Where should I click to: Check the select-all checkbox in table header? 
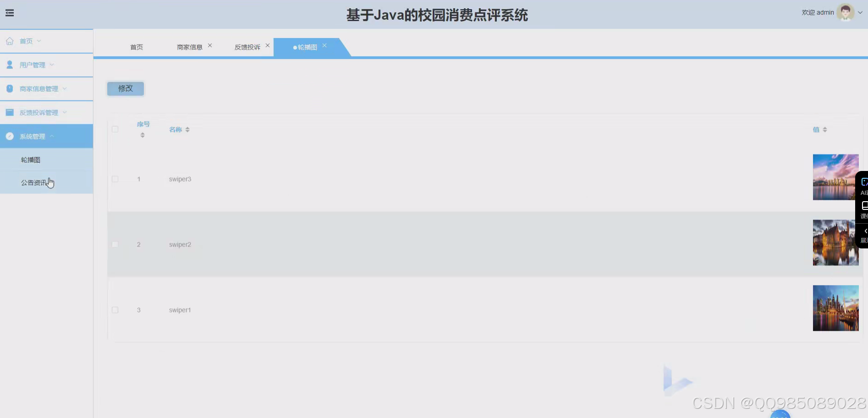115,129
